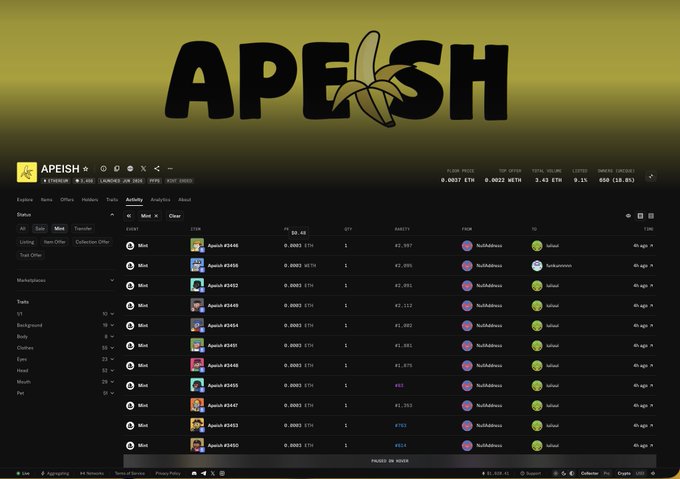The height and width of the screenshot is (479, 680).
Task: Toggle the eye visibility icon above table
Action: pyautogui.click(x=628, y=216)
